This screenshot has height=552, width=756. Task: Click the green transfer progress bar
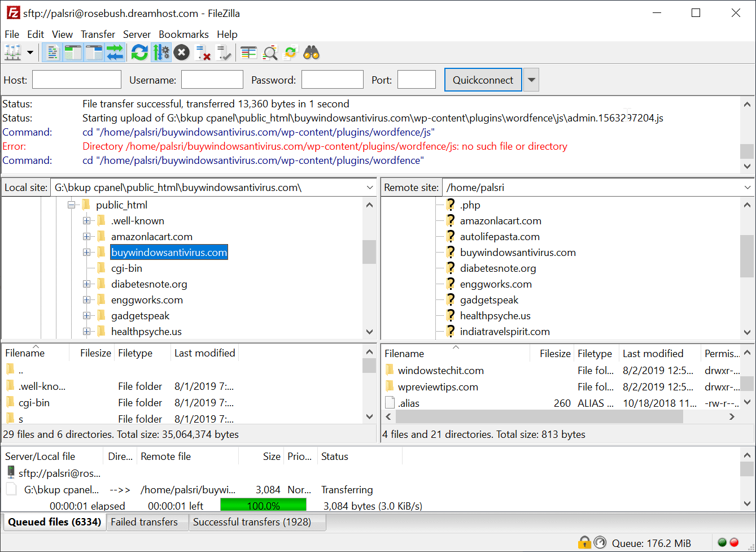click(x=263, y=505)
